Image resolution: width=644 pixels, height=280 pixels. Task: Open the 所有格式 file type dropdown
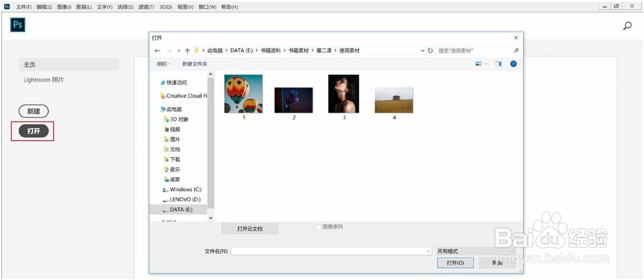pyautogui.click(x=476, y=251)
